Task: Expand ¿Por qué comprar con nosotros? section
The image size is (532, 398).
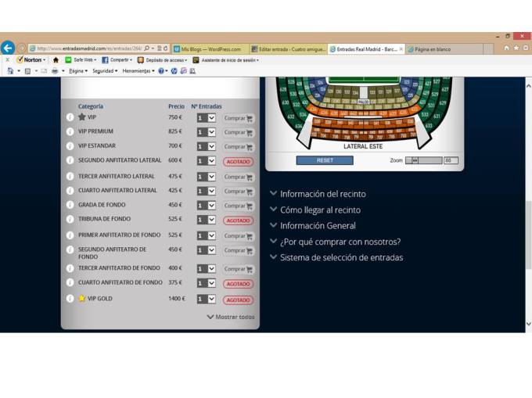Action: 335,242
